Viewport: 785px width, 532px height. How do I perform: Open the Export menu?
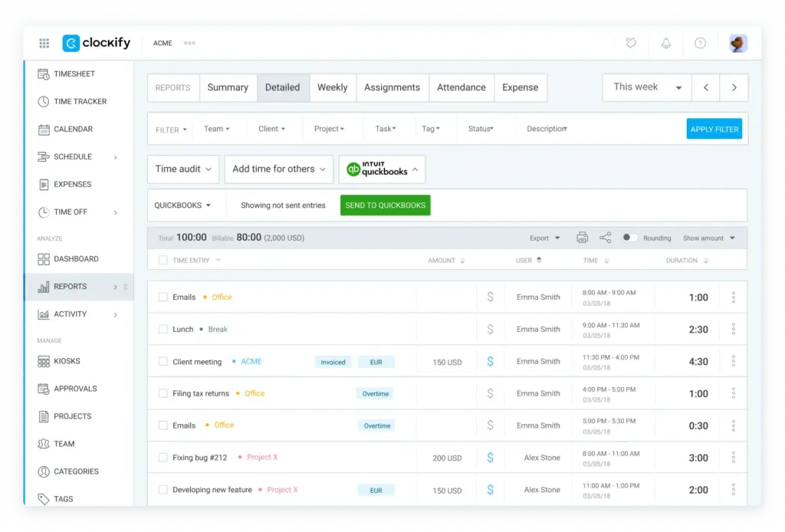click(x=545, y=238)
